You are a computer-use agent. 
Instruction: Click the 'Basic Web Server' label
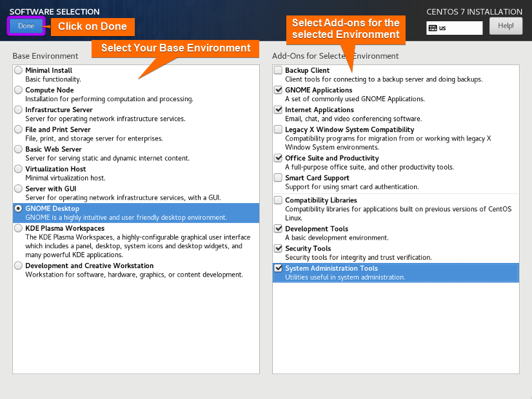(x=54, y=149)
